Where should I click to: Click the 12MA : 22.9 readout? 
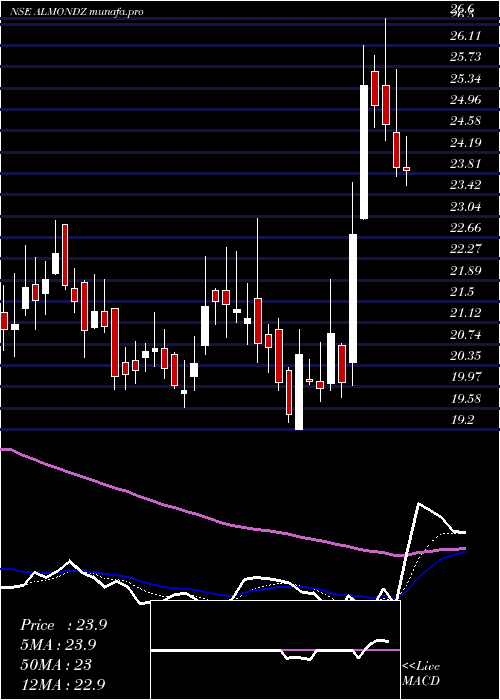pos(63,684)
